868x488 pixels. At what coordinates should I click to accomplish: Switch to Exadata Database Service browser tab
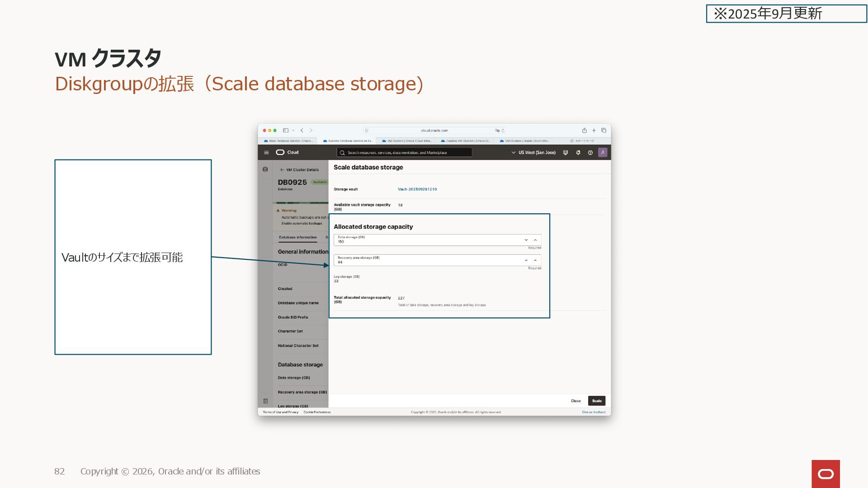348,141
